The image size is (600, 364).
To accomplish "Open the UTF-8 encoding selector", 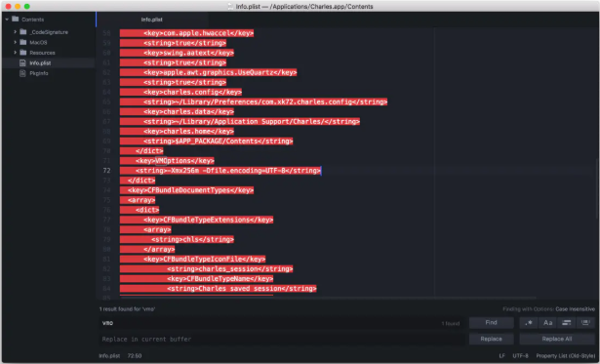I will pos(520,356).
